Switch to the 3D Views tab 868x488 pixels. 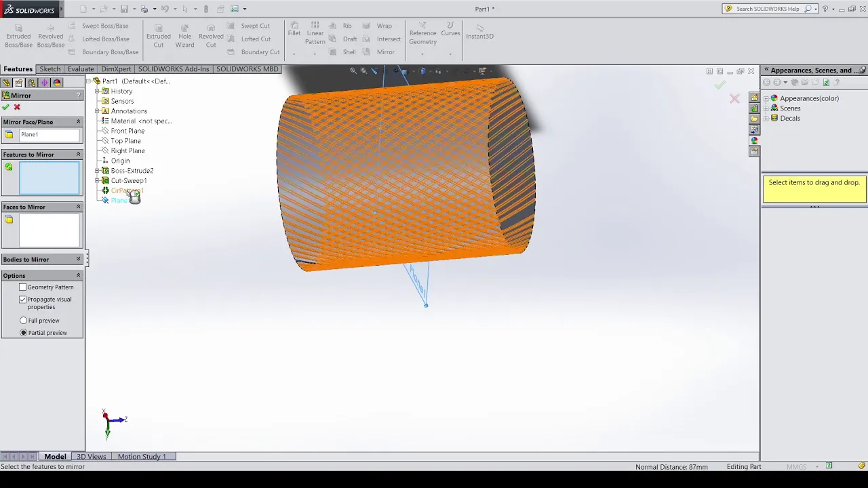[91, 457]
